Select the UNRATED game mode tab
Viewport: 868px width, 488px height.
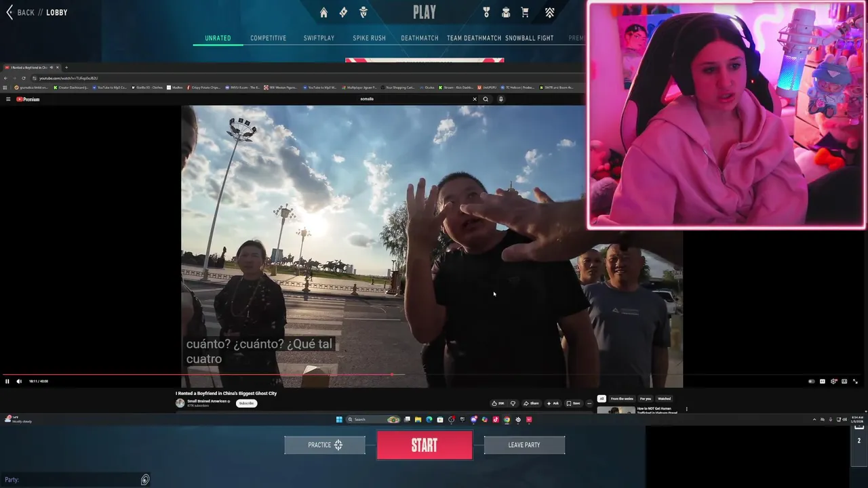pos(218,38)
